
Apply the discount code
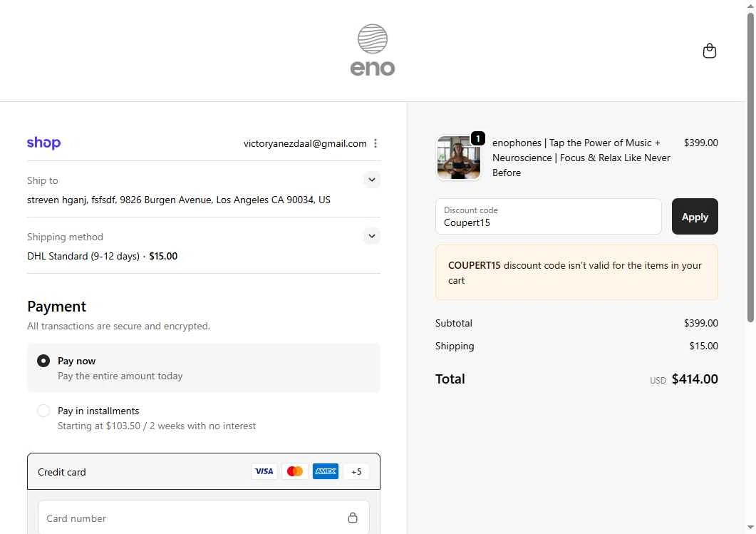coord(694,217)
